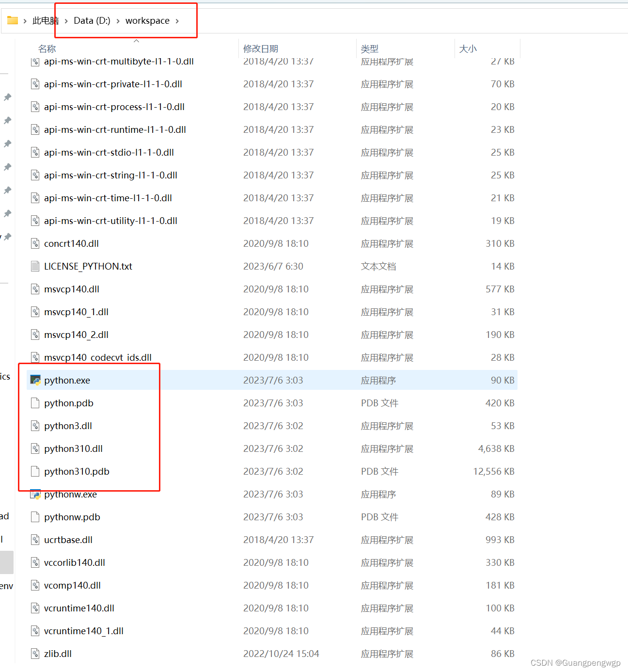Select the python.pdb file row
The height and width of the screenshot is (672, 628).
68,403
